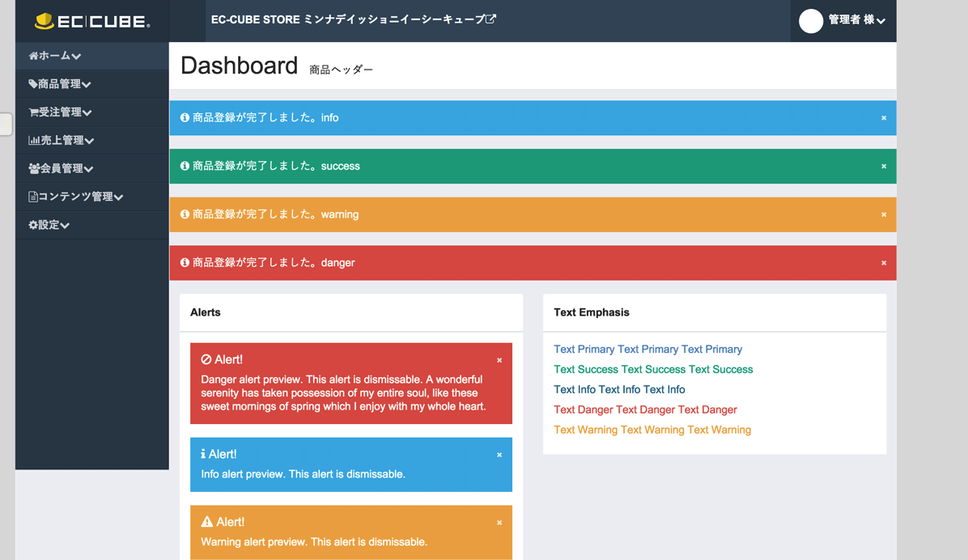Screen dimensions: 968x560
Task: Open the 管理者 様 user dropdown
Action: (855, 20)
